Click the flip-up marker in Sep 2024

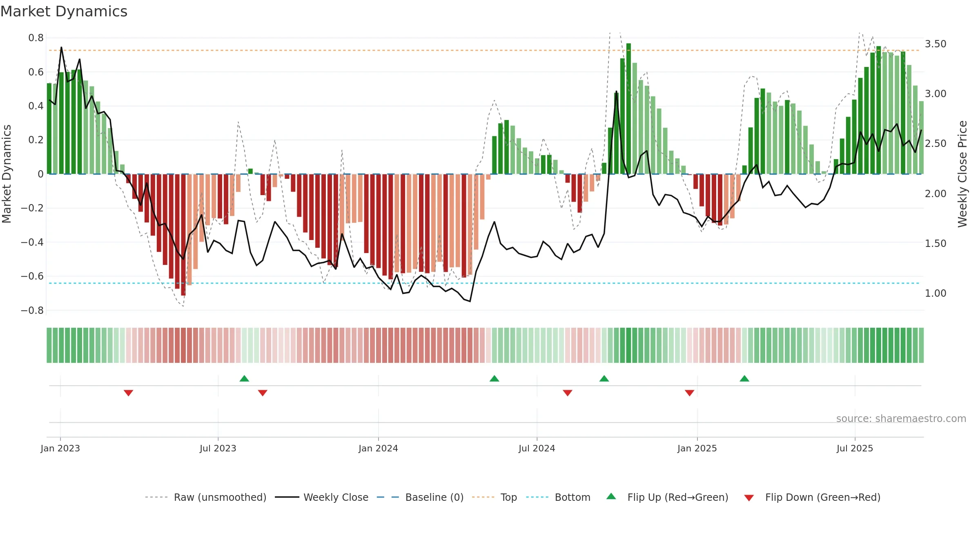coord(604,378)
